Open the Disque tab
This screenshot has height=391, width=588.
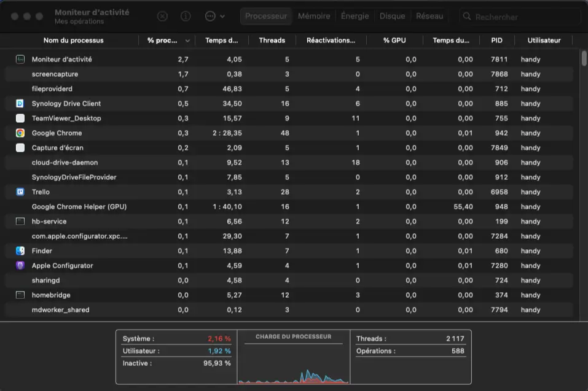pos(392,17)
